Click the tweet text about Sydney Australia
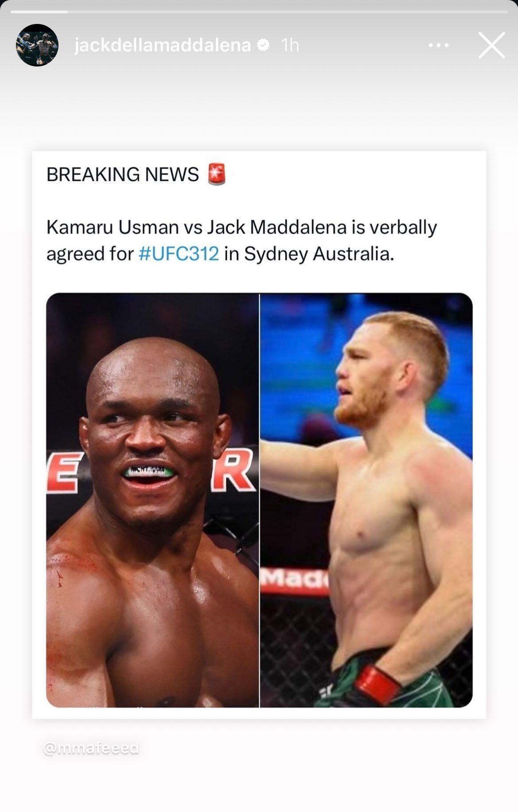 [x=241, y=241]
